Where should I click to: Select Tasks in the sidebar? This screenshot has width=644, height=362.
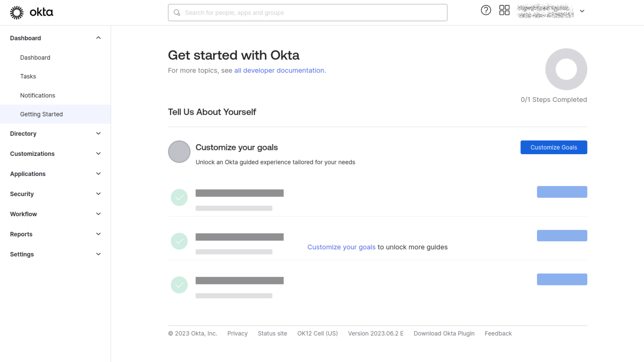click(x=28, y=76)
